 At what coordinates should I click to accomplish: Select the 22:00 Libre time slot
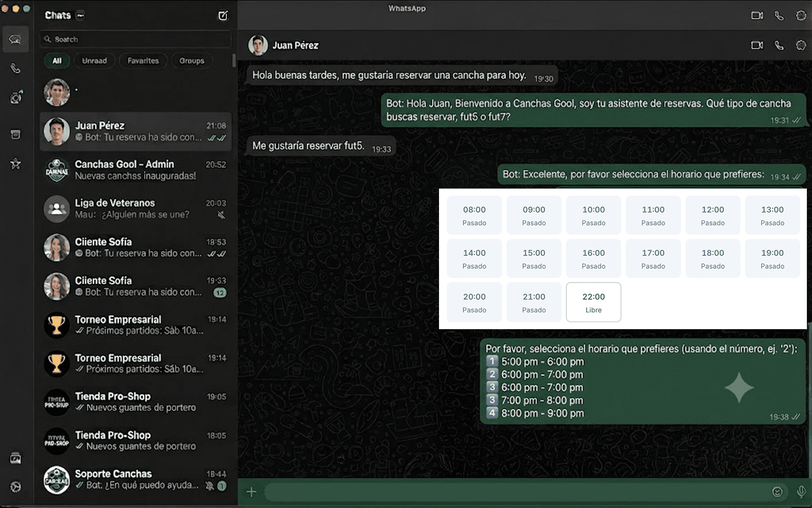click(593, 302)
